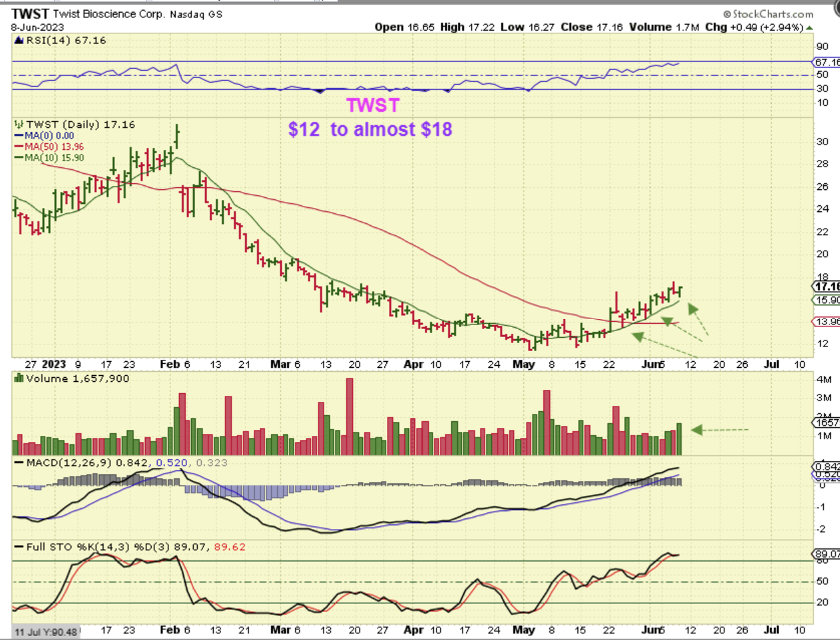
Task: Click the line icon before the Full STO label
Action: pyautogui.click(x=19, y=547)
